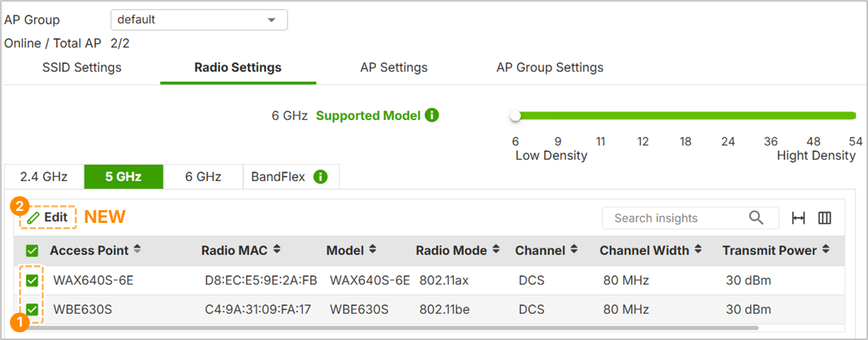Uncheck the WBE630S row checkbox
This screenshot has width=868, height=340.
[x=32, y=310]
